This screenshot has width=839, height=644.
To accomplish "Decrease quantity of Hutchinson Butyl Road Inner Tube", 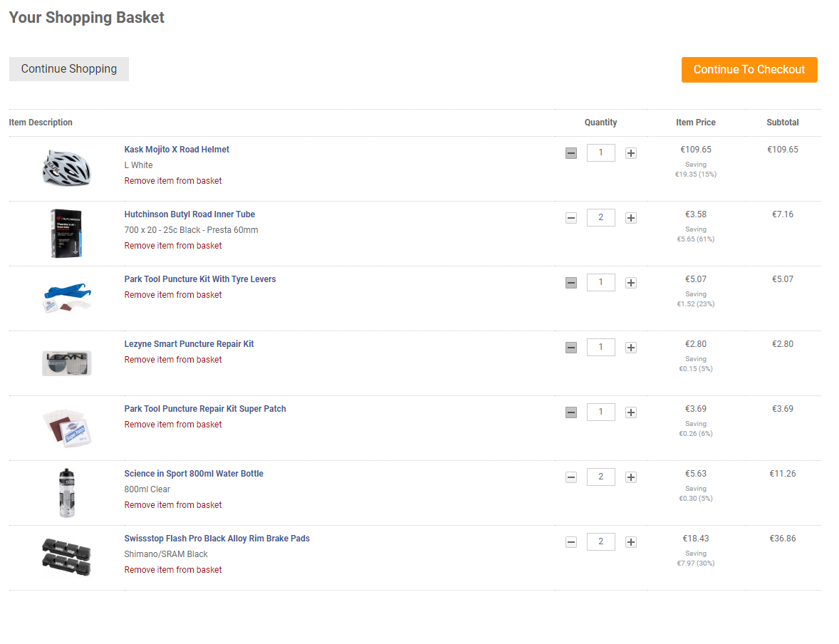I will [571, 218].
